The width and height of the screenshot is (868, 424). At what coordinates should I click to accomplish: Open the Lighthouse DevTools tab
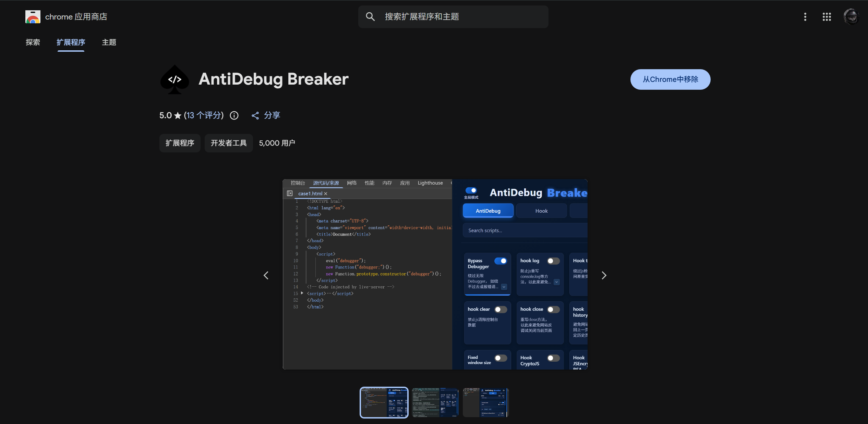(x=430, y=183)
